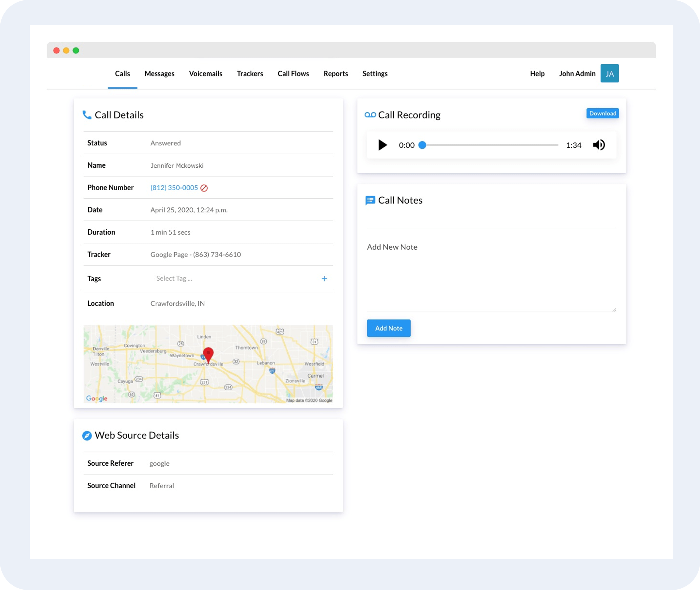Click the Download button for call recording
This screenshot has height=590, width=700.
coord(602,113)
